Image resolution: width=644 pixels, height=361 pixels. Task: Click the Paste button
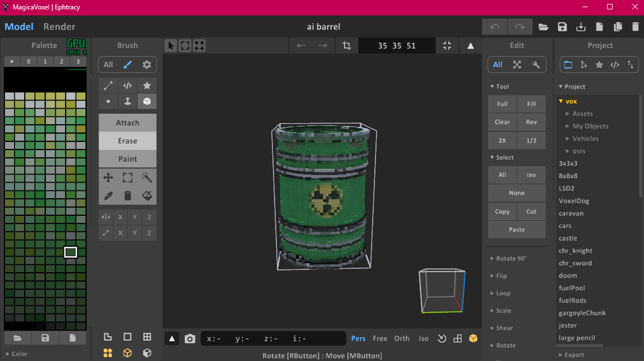click(x=517, y=230)
